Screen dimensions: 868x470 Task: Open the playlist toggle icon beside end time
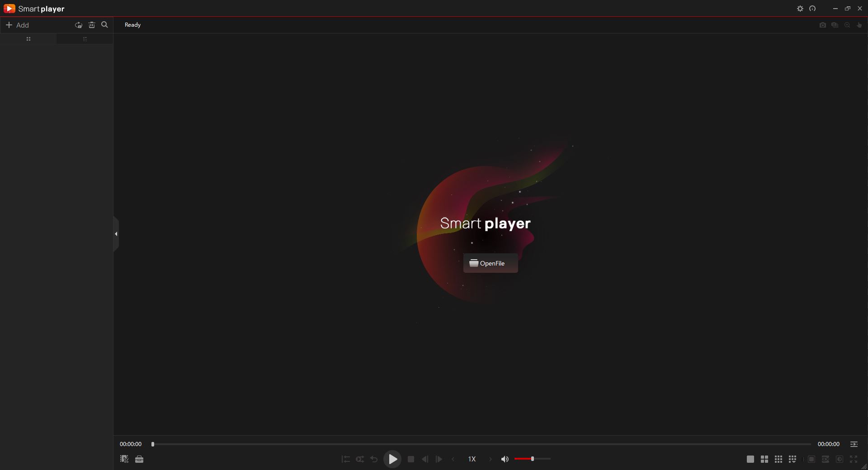(x=854, y=444)
